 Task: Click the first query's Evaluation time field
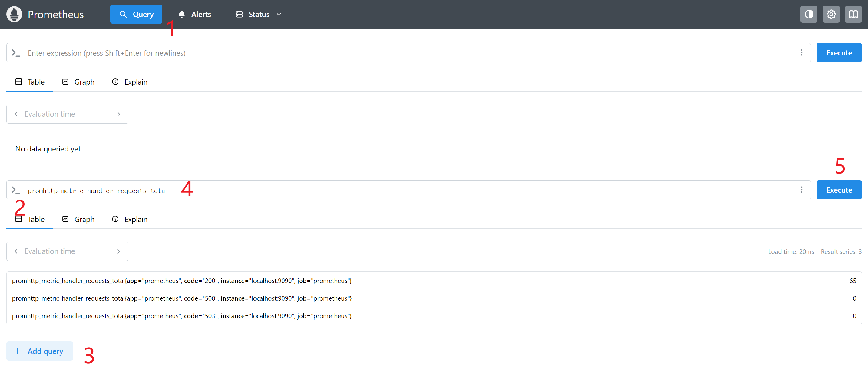pyautogui.click(x=67, y=114)
